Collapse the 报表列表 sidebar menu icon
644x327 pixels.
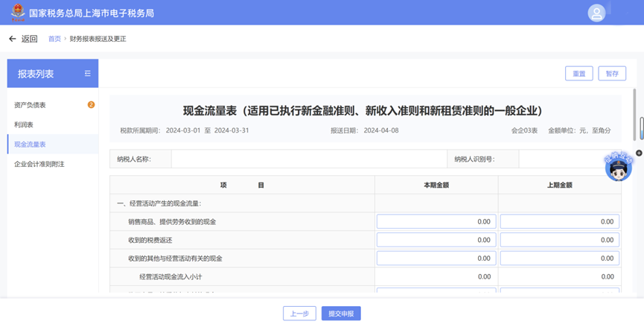[x=88, y=73]
